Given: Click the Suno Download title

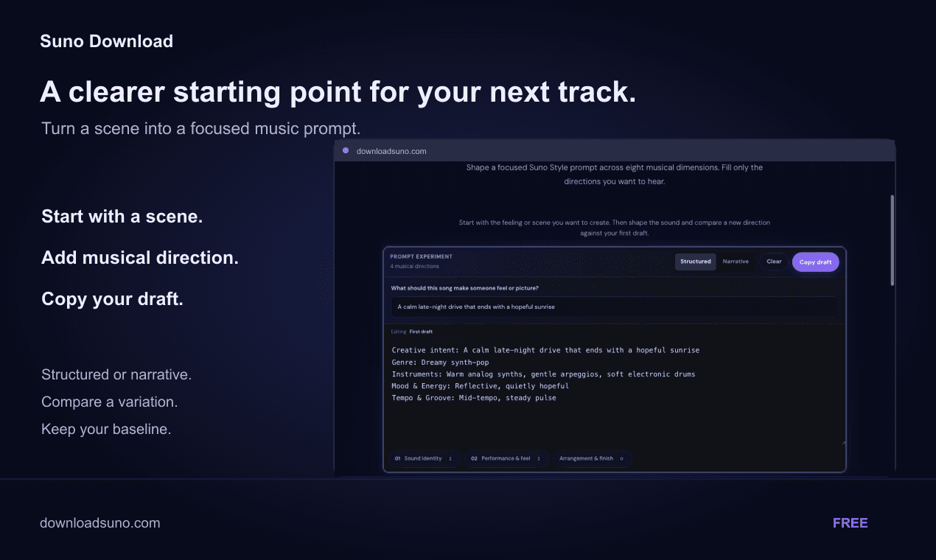Looking at the screenshot, I should click(x=107, y=41).
